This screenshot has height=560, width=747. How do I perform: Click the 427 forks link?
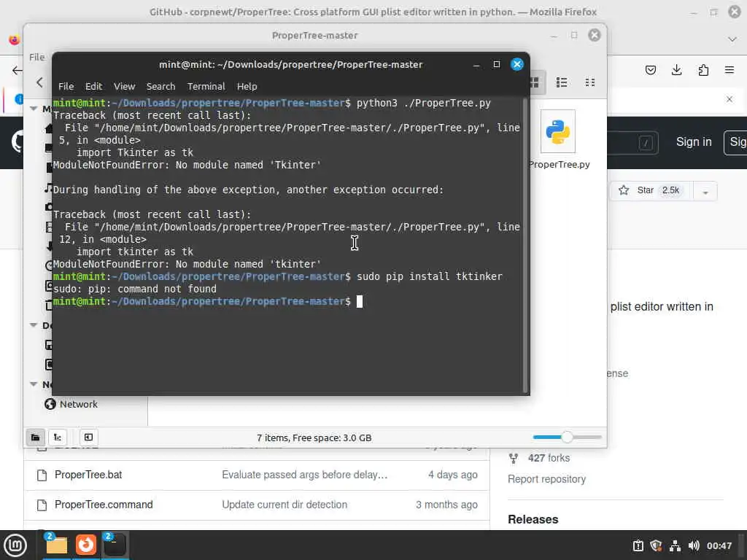coord(549,458)
